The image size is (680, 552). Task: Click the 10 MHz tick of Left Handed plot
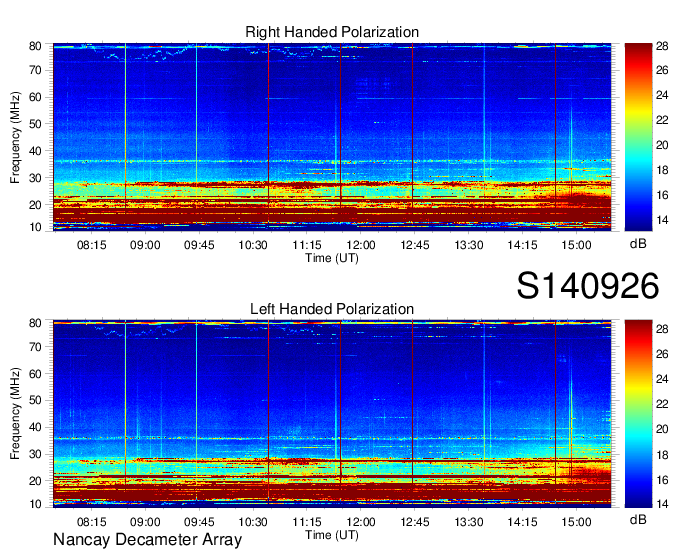point(35,504)
